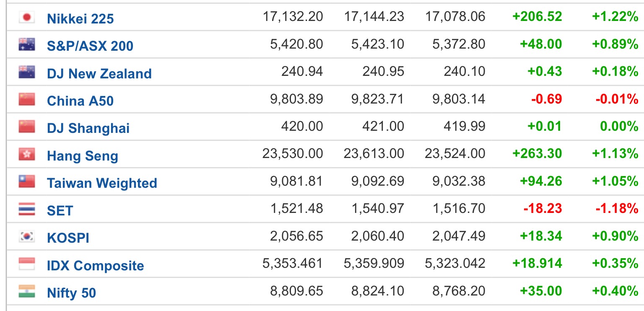Open the S&P/ASX 200 link
644x311 pixels.
(x=90, y=46)
